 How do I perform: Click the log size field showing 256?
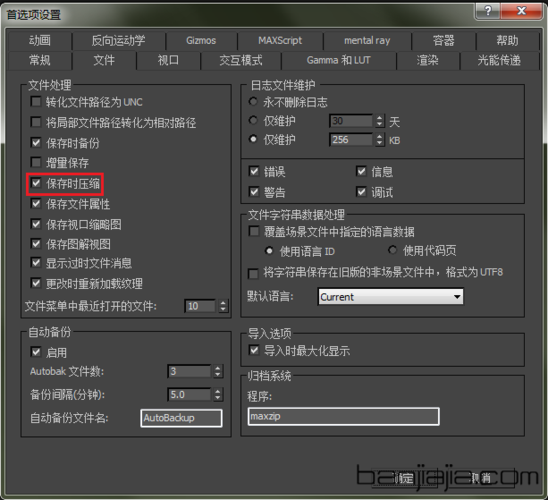[351, 140]
